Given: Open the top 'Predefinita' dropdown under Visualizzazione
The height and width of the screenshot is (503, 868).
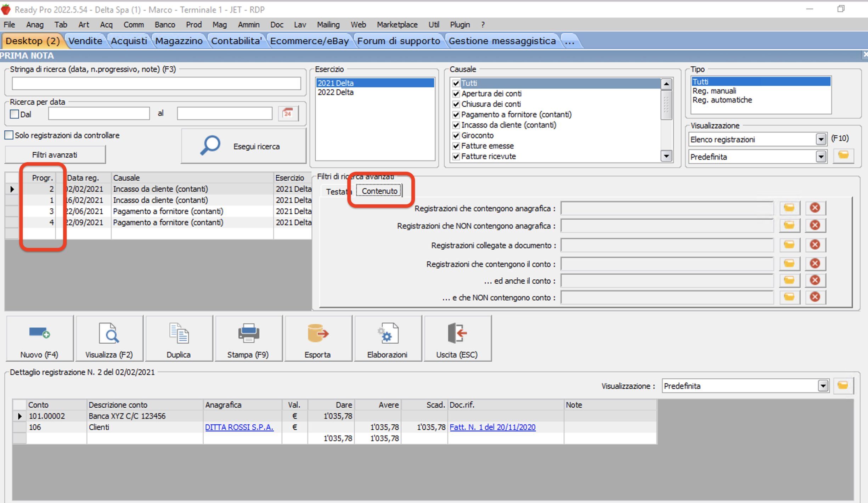Looking at the screenshot, I should [x=821, y=157].
